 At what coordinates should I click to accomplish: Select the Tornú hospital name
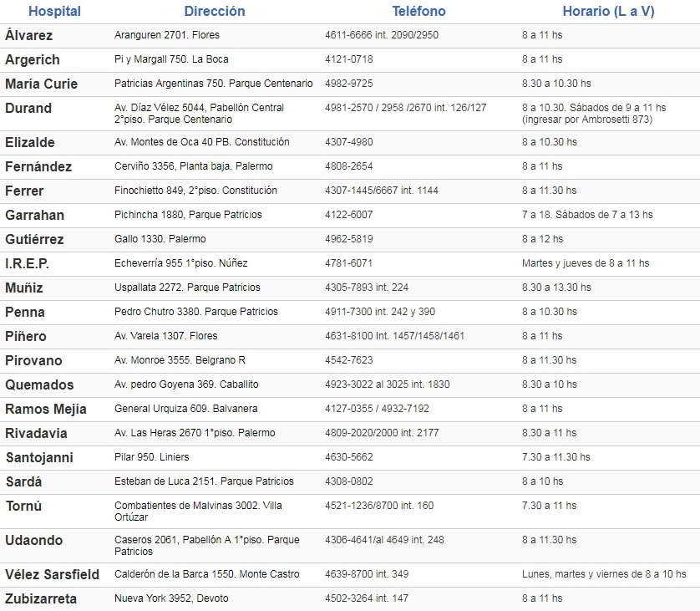pos(23,506)
